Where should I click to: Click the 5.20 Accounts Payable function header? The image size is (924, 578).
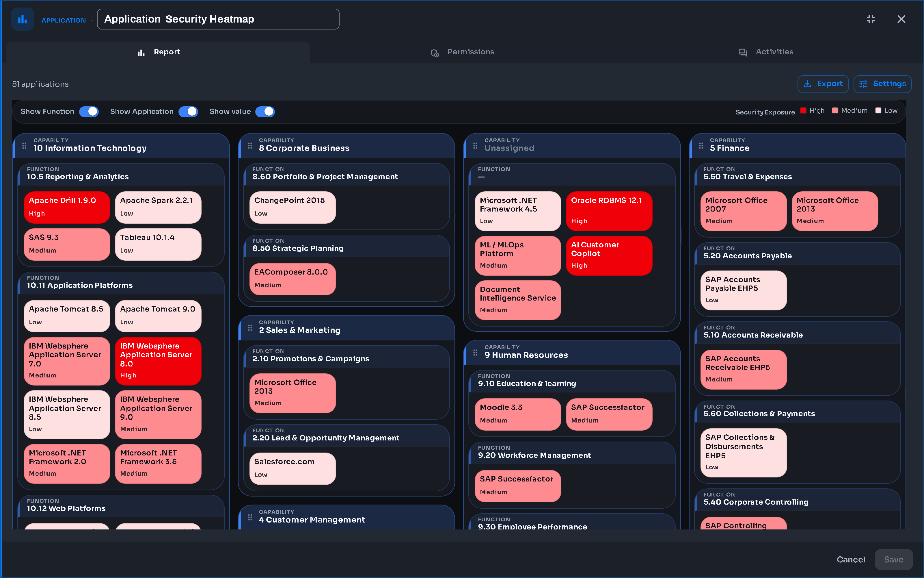coord(797,253)
